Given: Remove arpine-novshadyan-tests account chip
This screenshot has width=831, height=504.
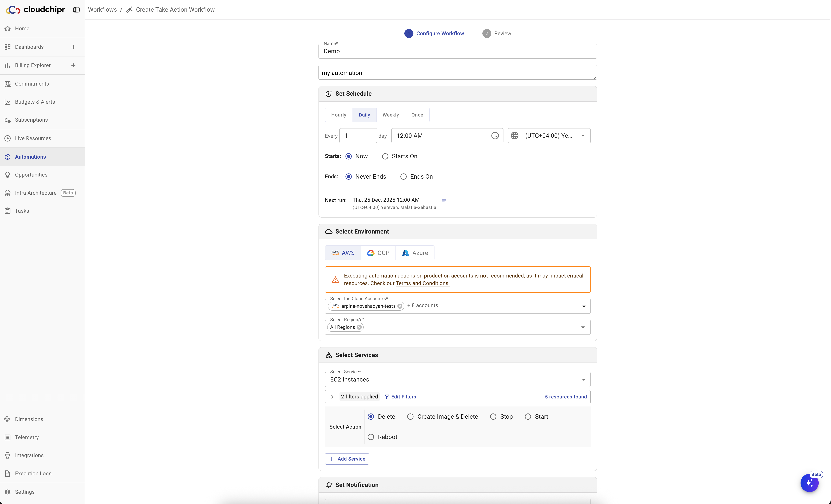Looking at the screenshot, I should coord(400,306).
